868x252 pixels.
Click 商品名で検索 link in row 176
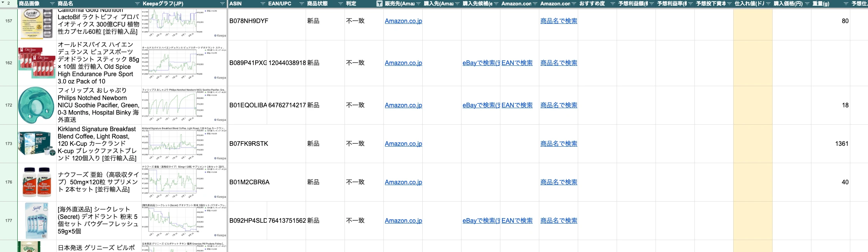(x=559, y=182)
